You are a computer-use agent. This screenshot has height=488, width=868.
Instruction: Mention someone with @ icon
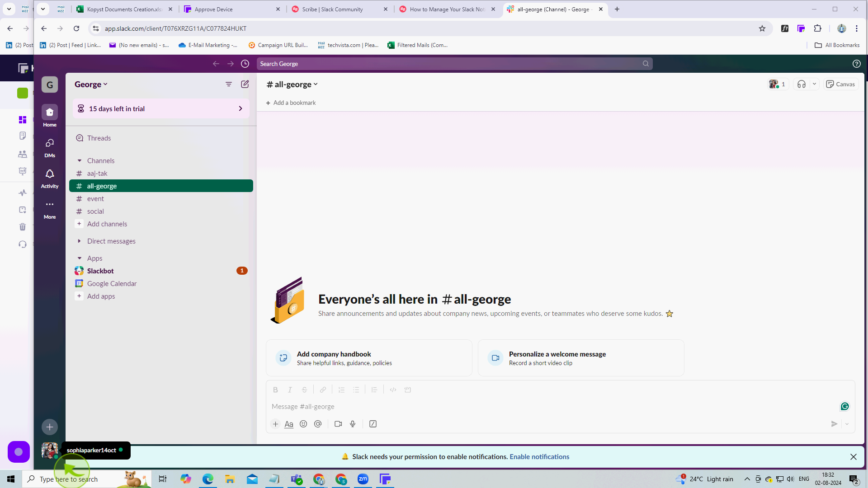coord(318,424)
